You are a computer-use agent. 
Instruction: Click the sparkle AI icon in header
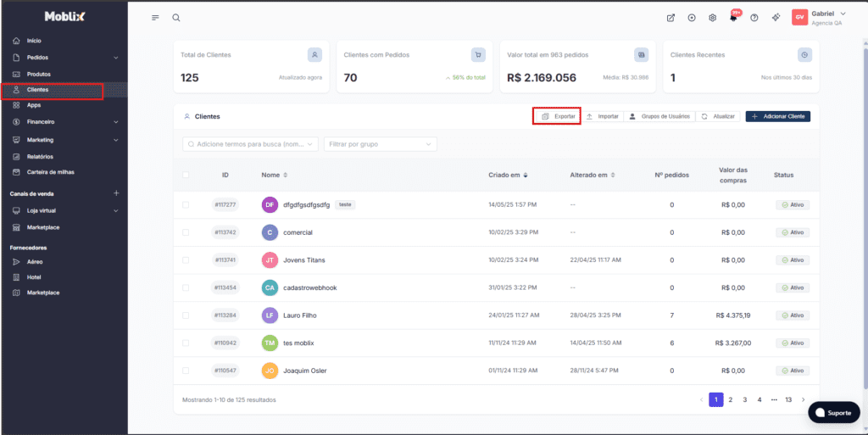click(x=776, y=18)
